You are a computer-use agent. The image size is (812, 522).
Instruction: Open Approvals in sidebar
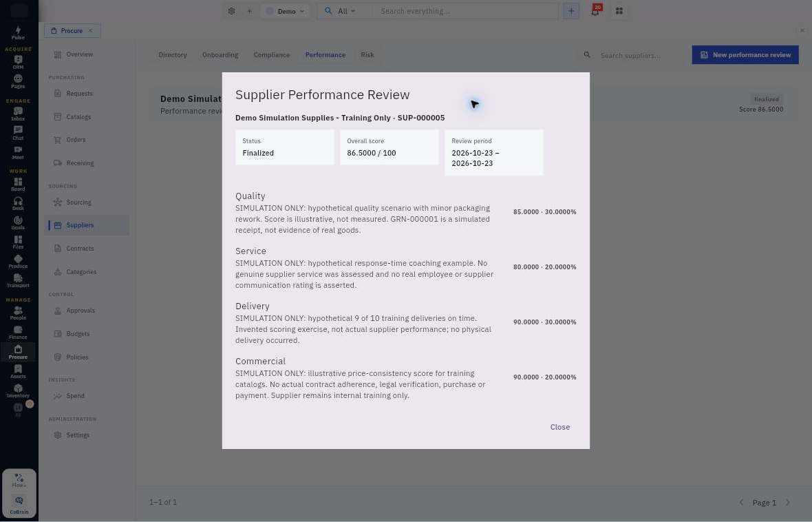pyautogui.click(x=87, y=311)
